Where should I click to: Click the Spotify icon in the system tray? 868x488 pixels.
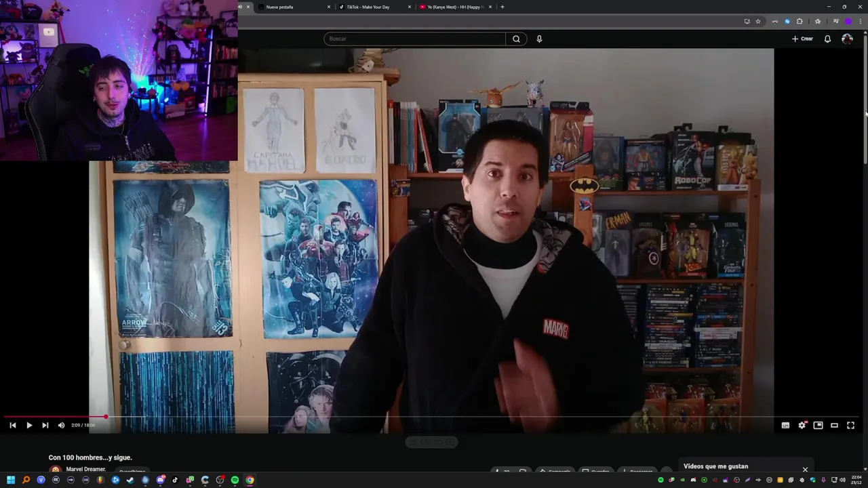click(660, 480)
